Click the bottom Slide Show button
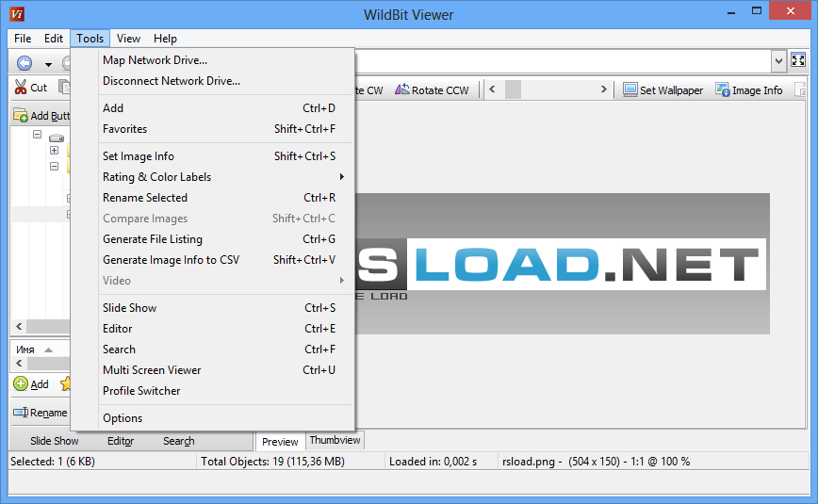The height and width of the screenshot is (504, 818). (55, 441)
